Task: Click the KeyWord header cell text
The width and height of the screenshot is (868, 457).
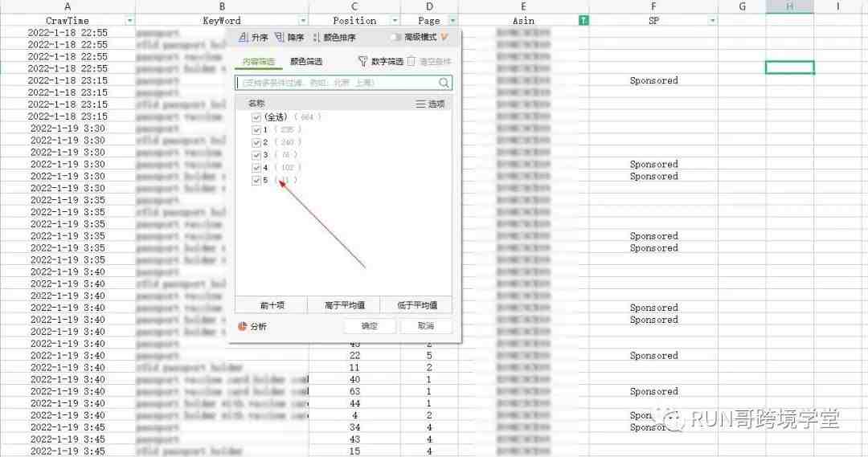Action: [x=222, y=20]
